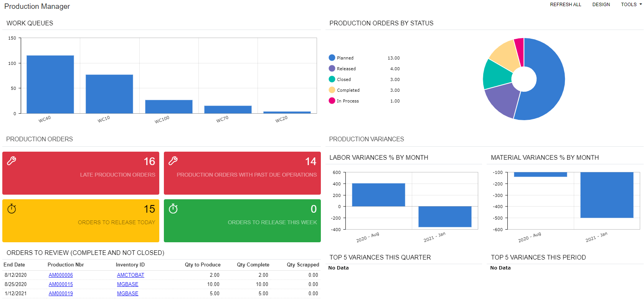The height and width of the screenshot is (301, 644).
Task: Click Qty to Produce 5.00 for AM000019
Action: [x=215, y=293]
